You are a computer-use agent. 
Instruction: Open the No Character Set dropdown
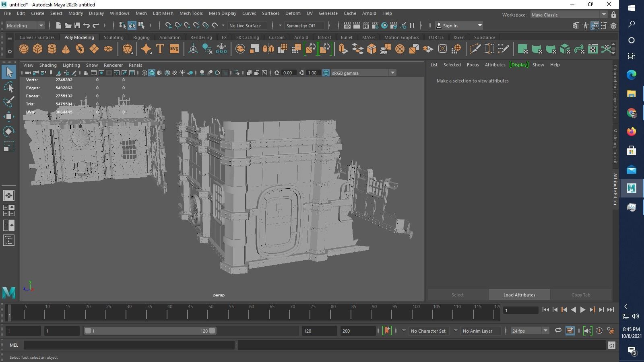[x=428, y=331]
